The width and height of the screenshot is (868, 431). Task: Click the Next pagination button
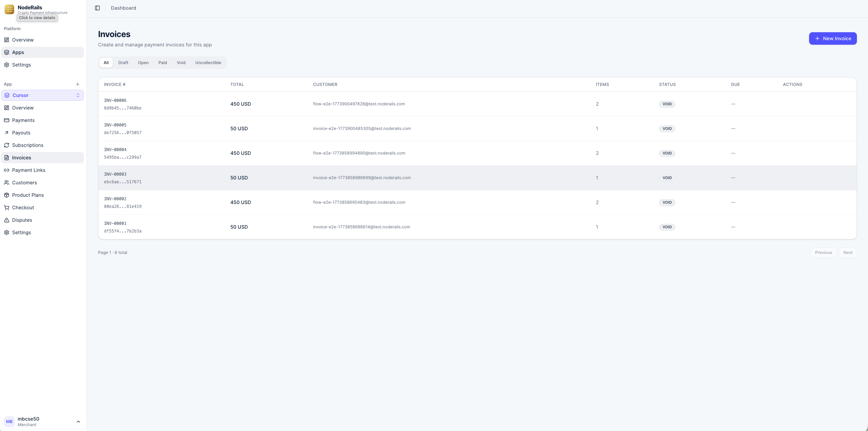coord(848,253)
